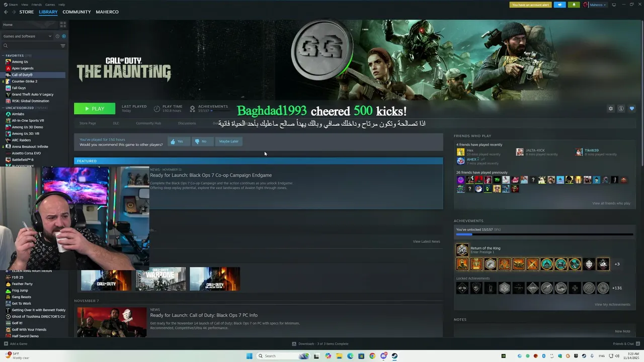
Task: Open Steam from the Windows taskbar
Action: click(394, 356)
